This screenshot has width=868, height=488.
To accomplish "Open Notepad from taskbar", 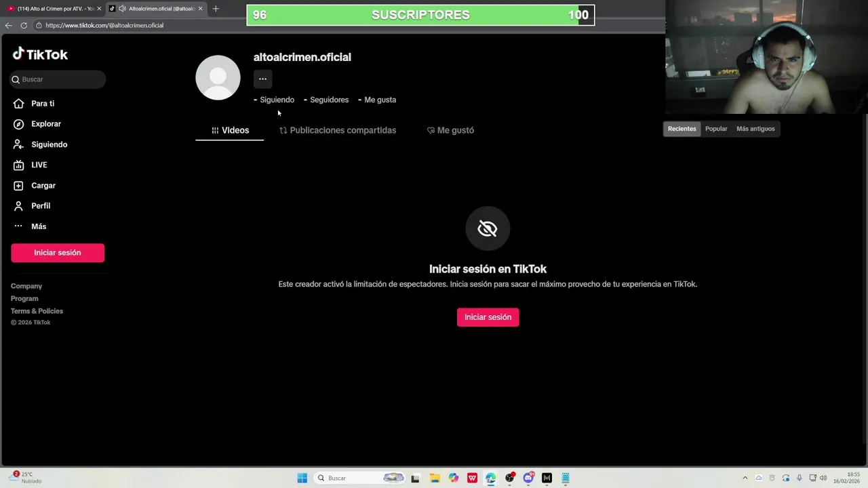I will tap(566, 478).
